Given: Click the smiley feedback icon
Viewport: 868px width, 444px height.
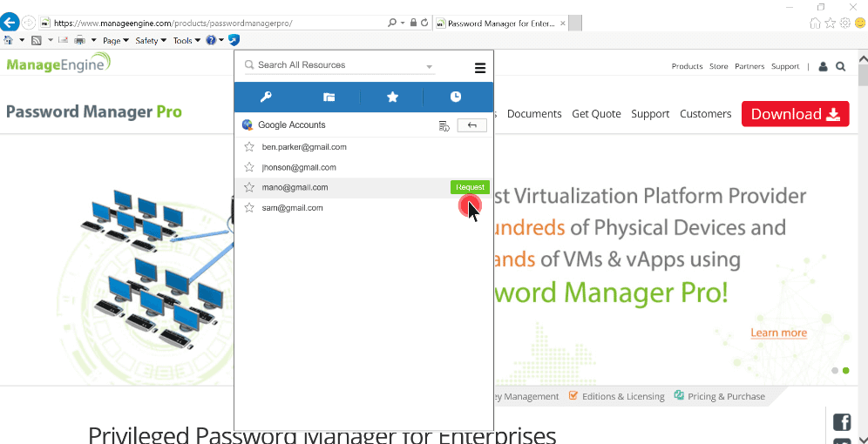Looking at the screenshot, I should (x=859, y=23).
